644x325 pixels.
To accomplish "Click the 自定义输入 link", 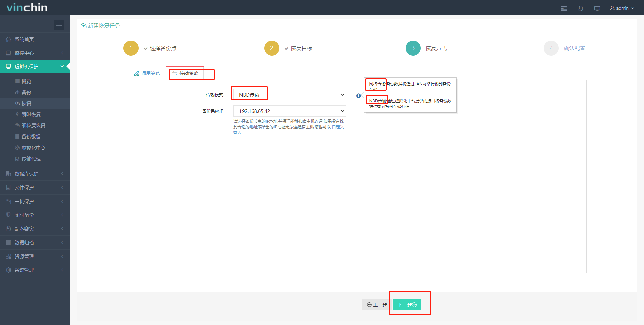I will (x=338, y=127).
